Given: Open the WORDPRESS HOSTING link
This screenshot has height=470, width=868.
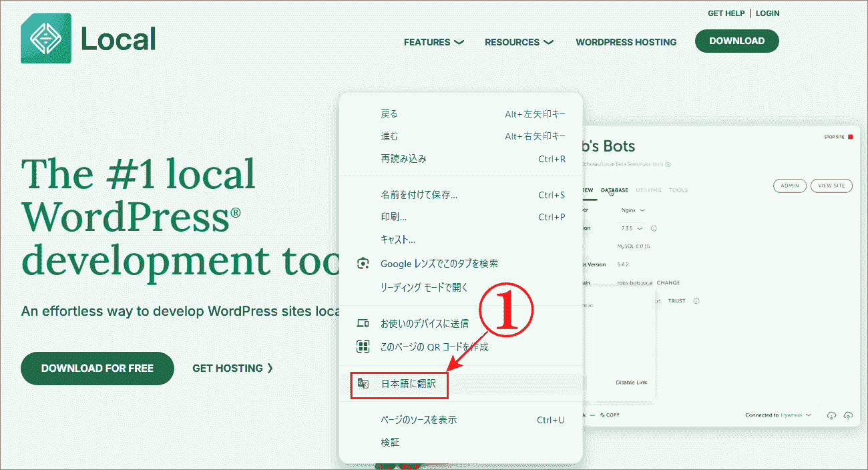Looking at the screenshot, I should [x=626, y=42].
